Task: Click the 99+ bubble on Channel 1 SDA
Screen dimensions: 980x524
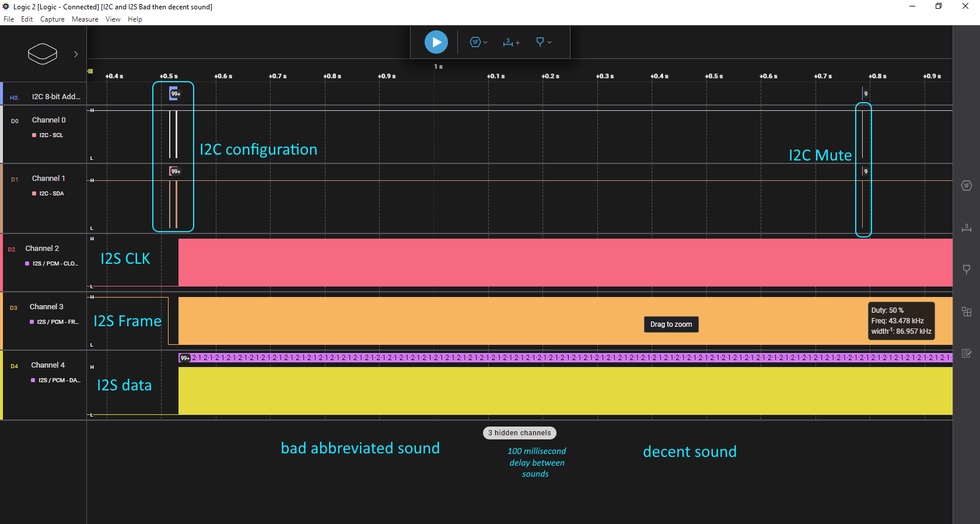Action: [x=175, y=171]
